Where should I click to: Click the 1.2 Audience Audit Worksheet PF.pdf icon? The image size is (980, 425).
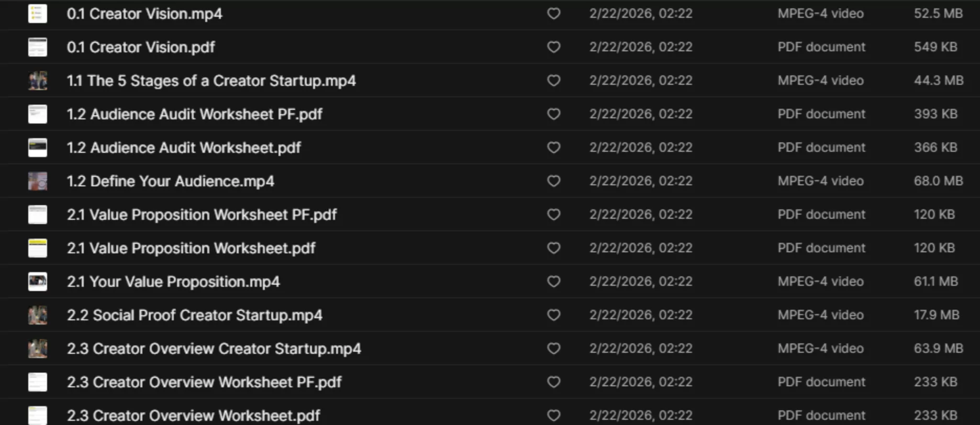click(x=37, y=114)
